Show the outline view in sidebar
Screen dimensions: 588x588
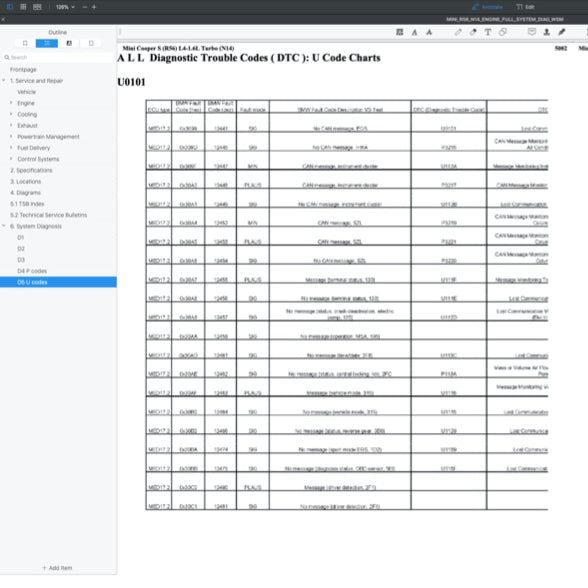click(47, 44)
